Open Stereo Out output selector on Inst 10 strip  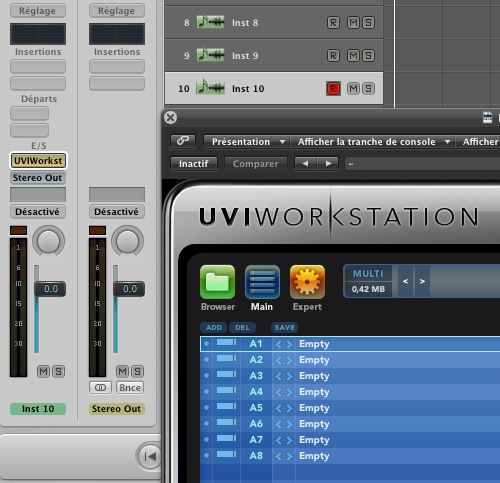(38, 178)
